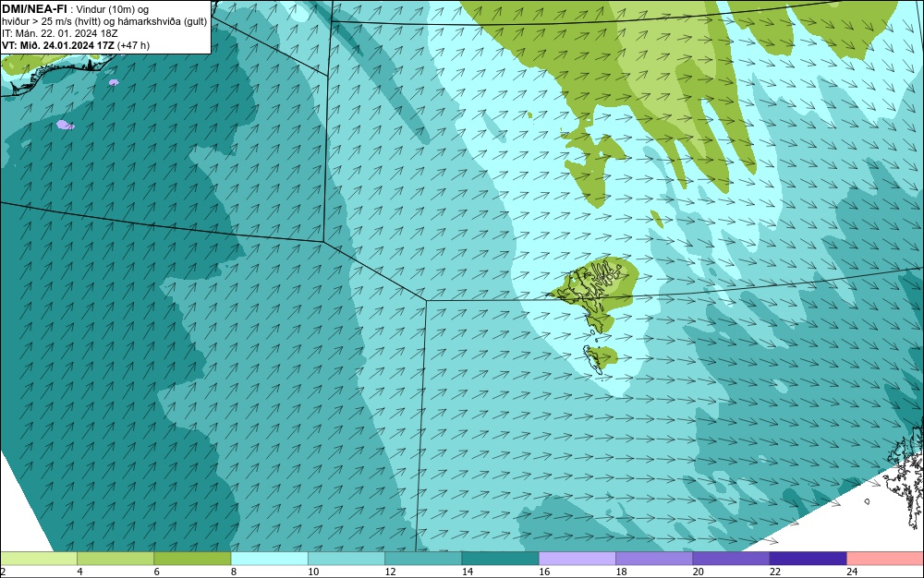Click the larger purple wind patch near top left
The height and width of the screenshot is (578, 924).
pos(65,125)
